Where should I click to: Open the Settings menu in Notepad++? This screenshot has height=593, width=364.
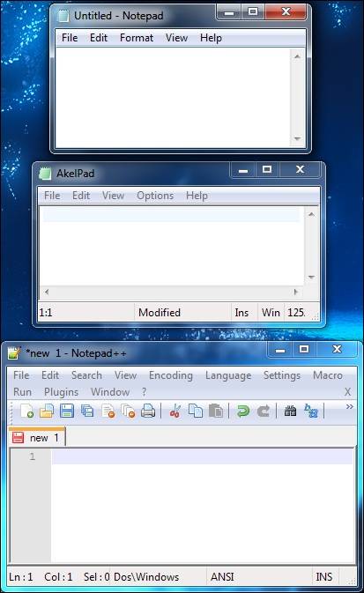(x=282, y=375)
